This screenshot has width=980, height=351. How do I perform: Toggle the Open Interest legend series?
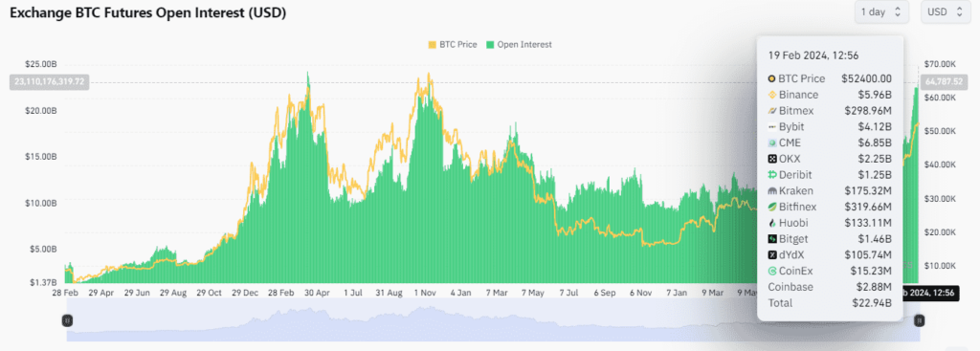[x=520, y=44]
